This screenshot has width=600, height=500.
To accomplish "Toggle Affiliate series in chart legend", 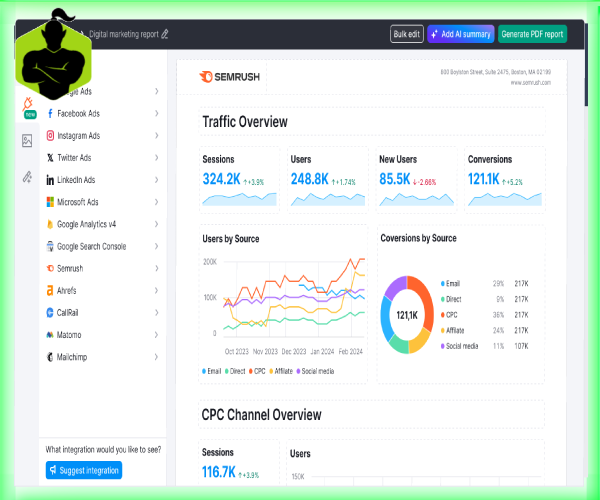I will tap(281, 371).
